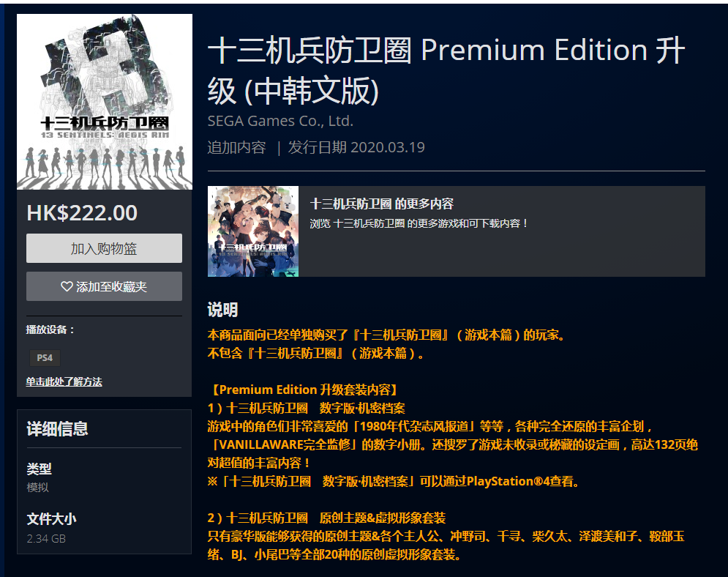Click the product title Premium Edition 升级

tap(446, 70)
